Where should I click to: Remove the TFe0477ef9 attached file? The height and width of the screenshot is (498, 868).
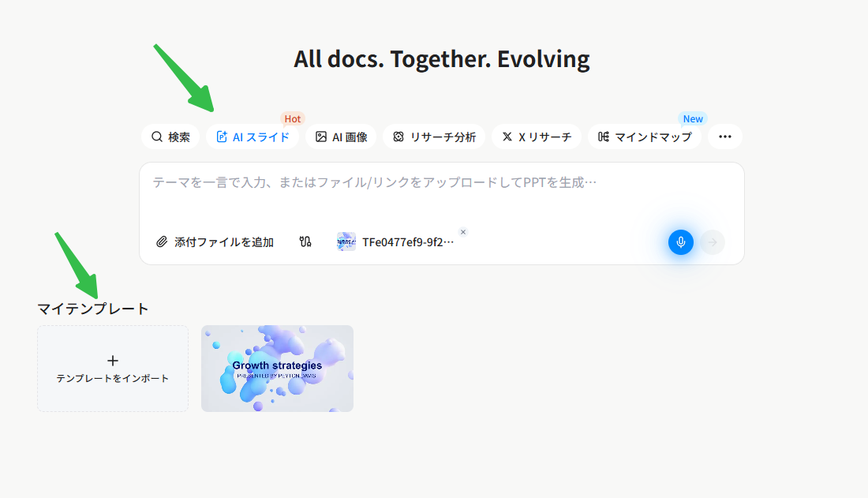pyautogui.click(x=462, y=231)
